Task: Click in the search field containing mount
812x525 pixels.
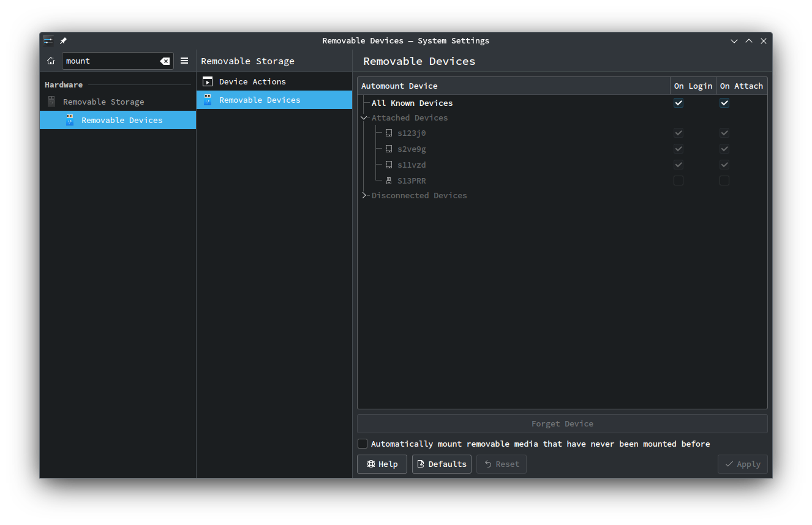Action: 110,61
